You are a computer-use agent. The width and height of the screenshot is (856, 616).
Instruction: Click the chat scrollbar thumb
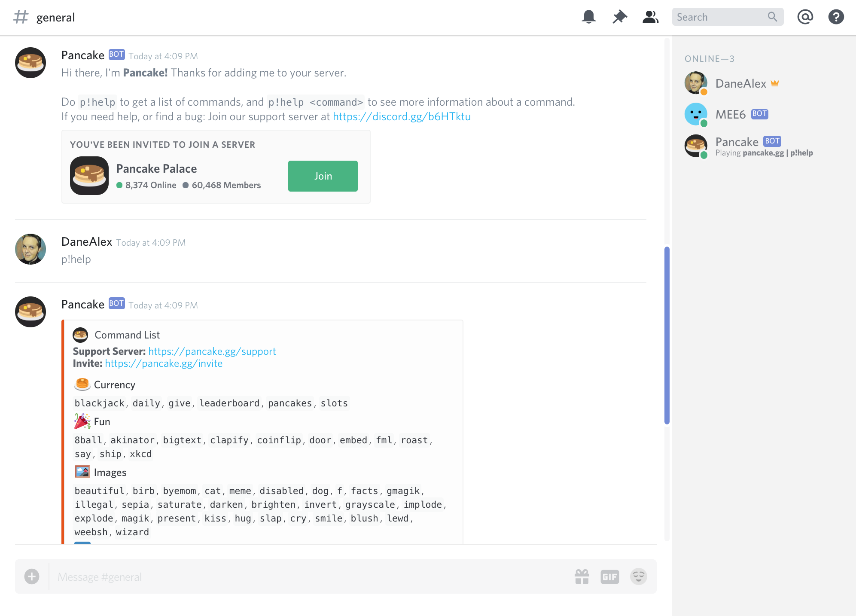click(667, 335)
